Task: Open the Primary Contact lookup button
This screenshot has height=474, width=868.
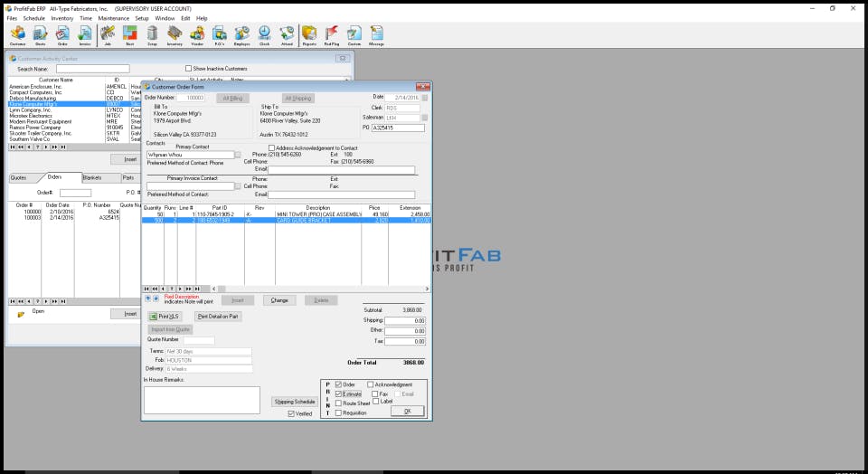Action: click(x=238, y=155)
